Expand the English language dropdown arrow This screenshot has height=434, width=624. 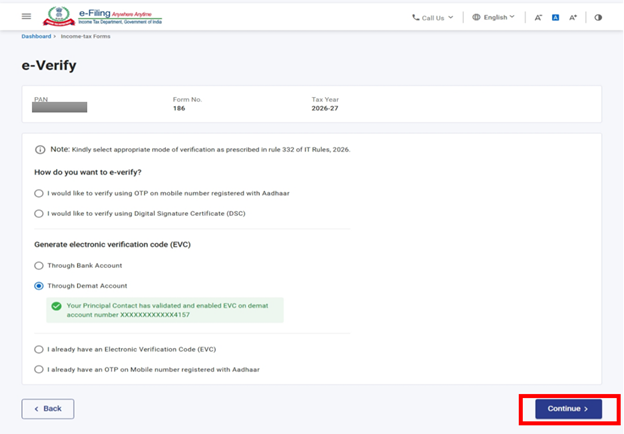(x=512, y=17)
